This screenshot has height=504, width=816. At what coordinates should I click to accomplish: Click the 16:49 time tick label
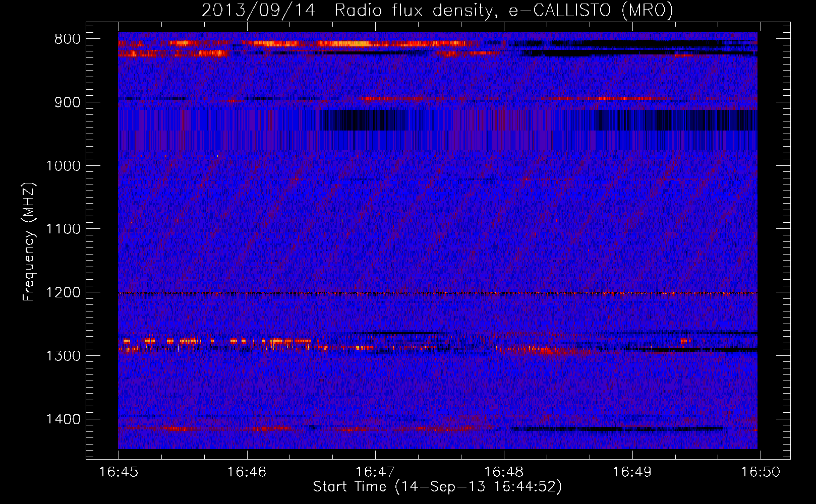pyautogui.click(x=632, y=472)
